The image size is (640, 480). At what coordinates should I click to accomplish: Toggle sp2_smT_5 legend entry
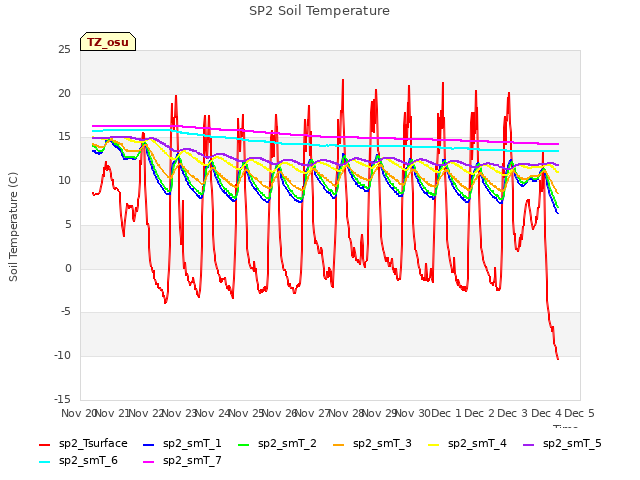tap(562, 444)
